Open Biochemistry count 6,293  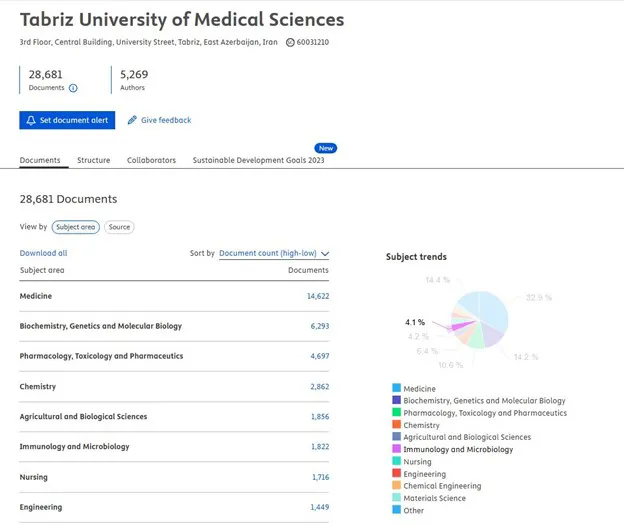pyautogui.click(x=320, y=326)
